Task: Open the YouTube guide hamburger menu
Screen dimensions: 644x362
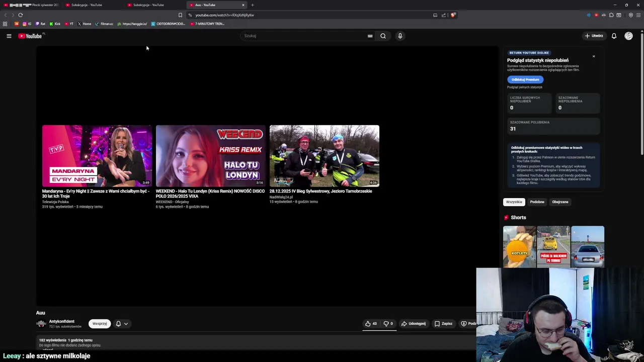Action: (x=9, y=36)
